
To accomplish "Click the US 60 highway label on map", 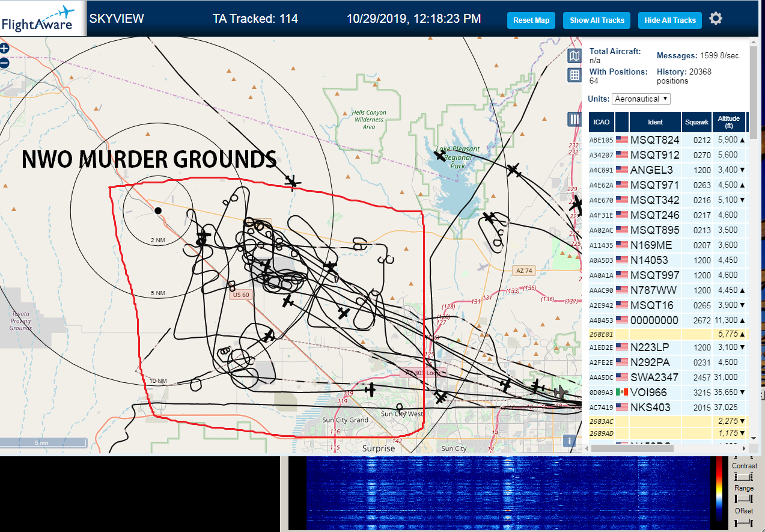I will 240,295.
